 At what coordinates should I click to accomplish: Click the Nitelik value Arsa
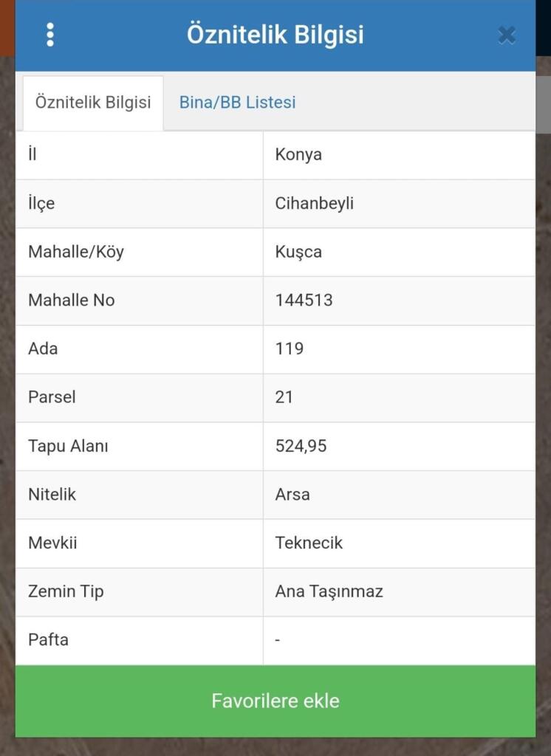292,495
